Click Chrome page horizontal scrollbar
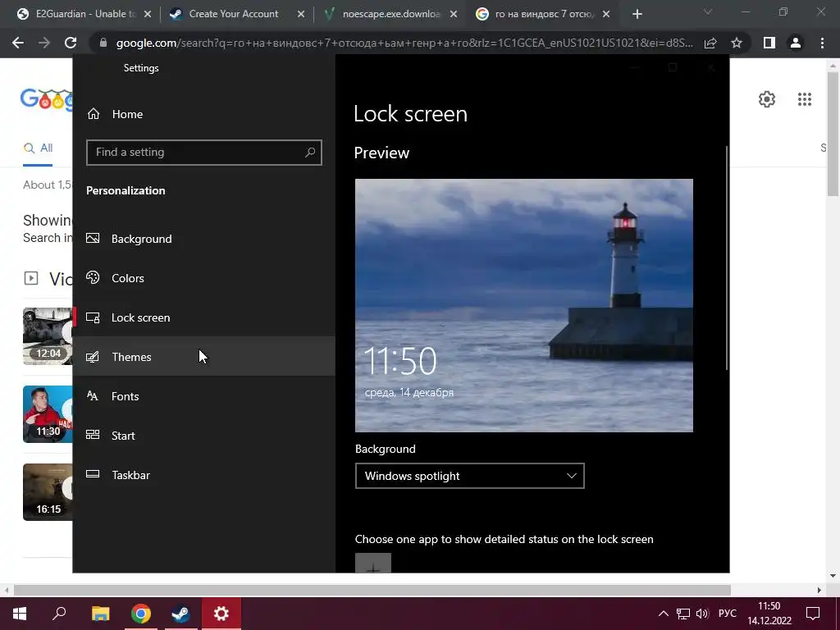The width and height of the screenshot is (840, 630). (x=372, y=591)
